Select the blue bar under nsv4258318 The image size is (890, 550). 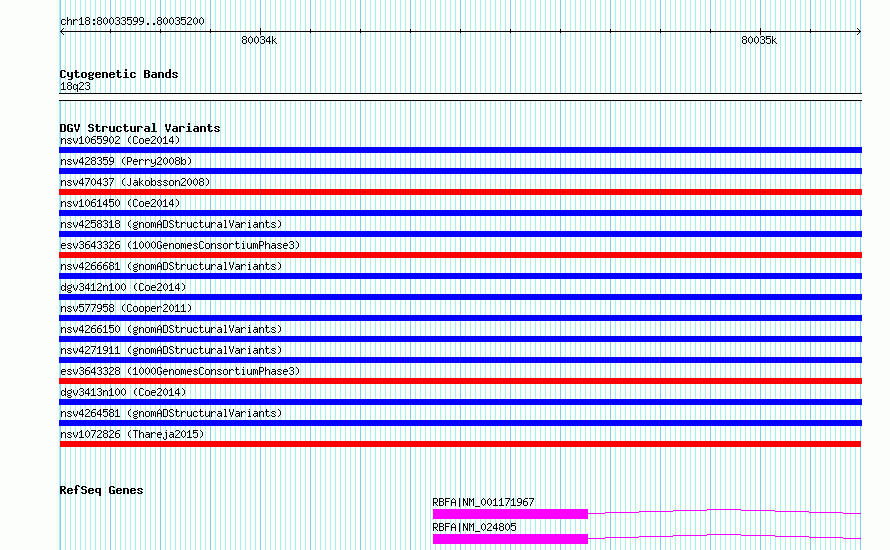(460, 234)
